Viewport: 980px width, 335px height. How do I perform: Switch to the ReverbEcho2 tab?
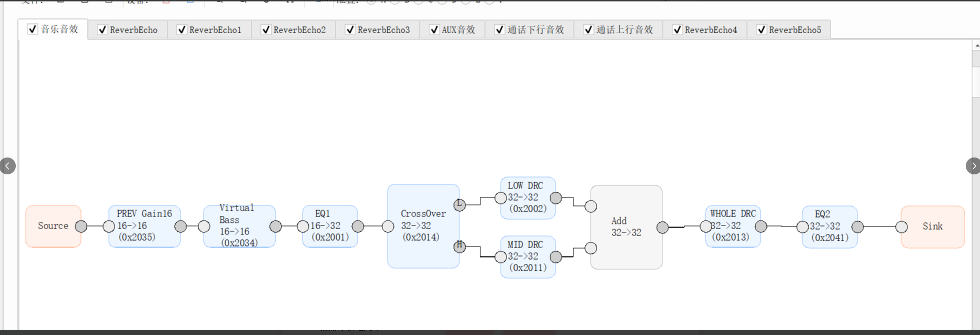tap(294, 29)
